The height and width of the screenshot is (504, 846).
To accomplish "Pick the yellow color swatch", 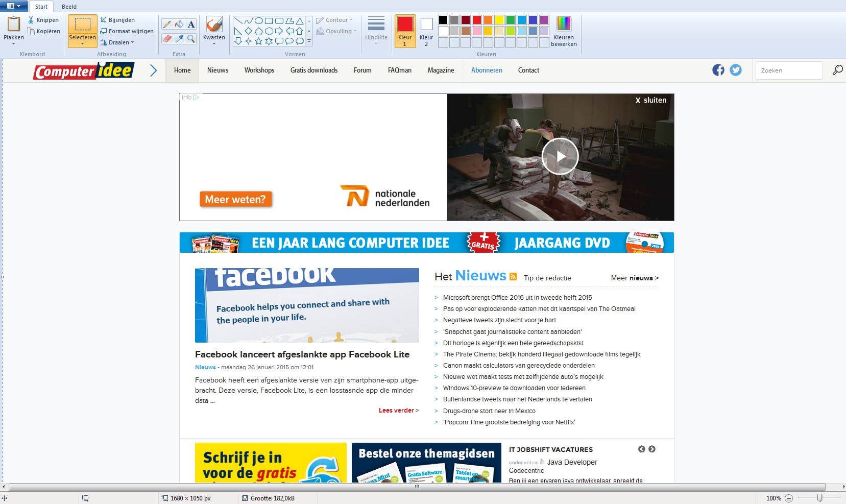I will (x=499, y=20).
